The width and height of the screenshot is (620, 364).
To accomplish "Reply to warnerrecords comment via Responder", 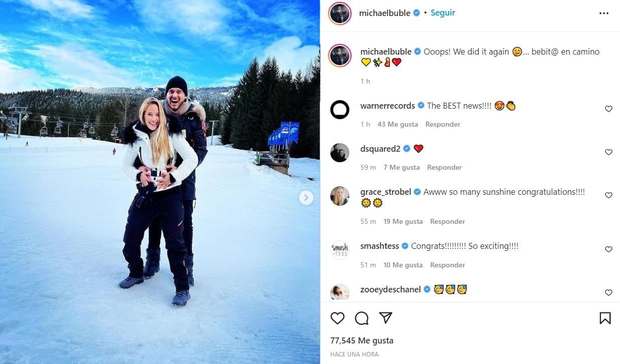I will pos(443,124).
